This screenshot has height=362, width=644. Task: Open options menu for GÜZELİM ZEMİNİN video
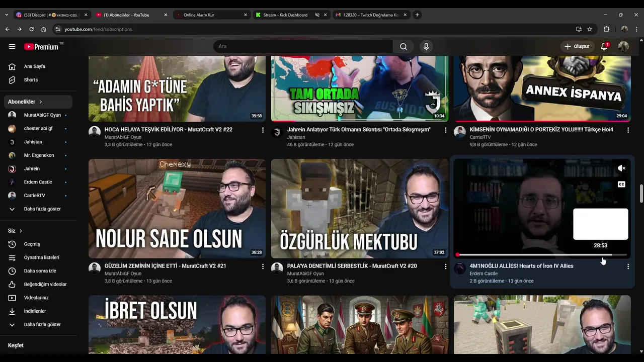263,266
